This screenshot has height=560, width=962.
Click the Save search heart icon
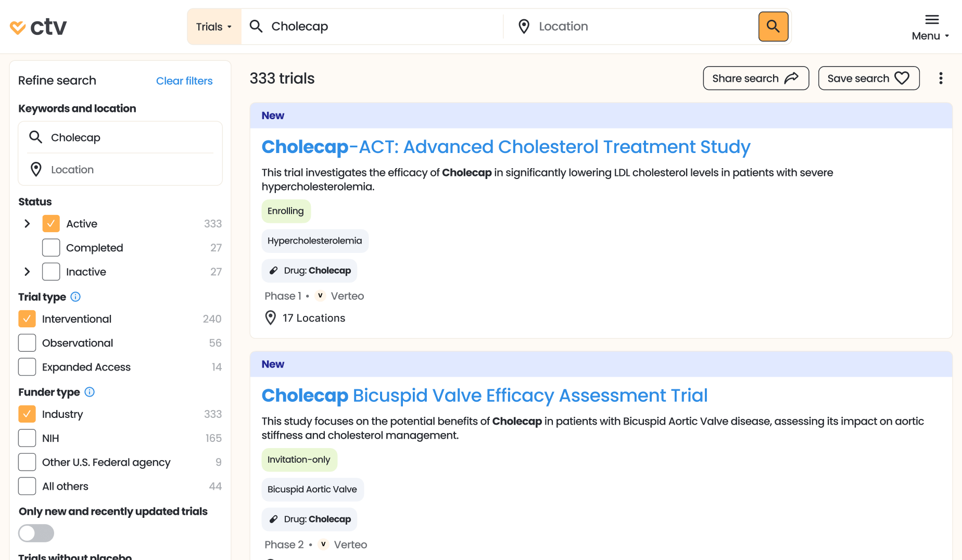tap(902, 78)
